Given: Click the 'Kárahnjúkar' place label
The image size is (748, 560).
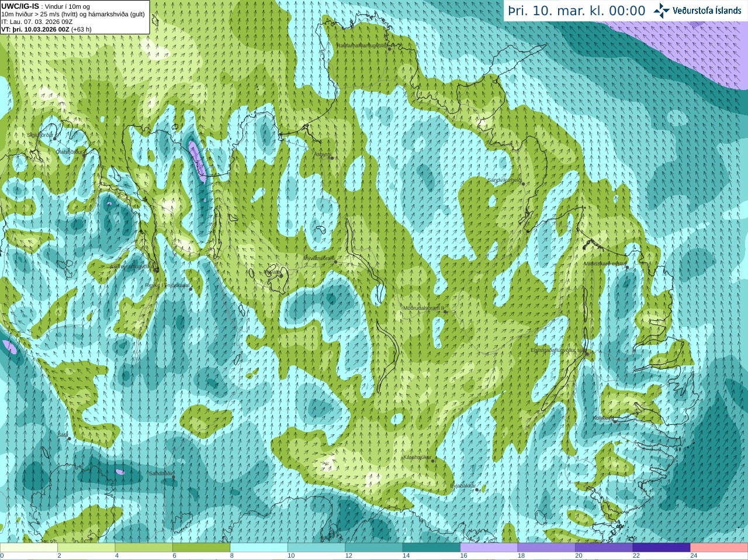Looking at the screenshot, I should [x=417, y=457].
